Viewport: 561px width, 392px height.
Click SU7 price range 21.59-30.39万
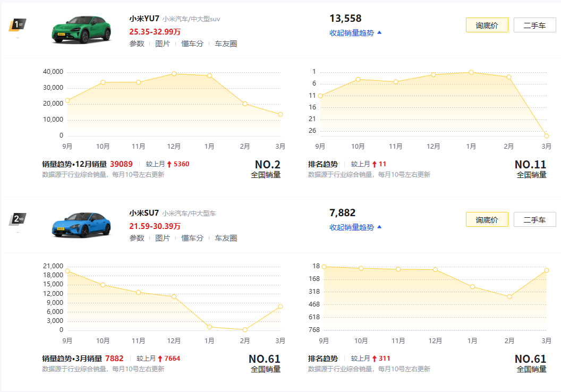155,226
